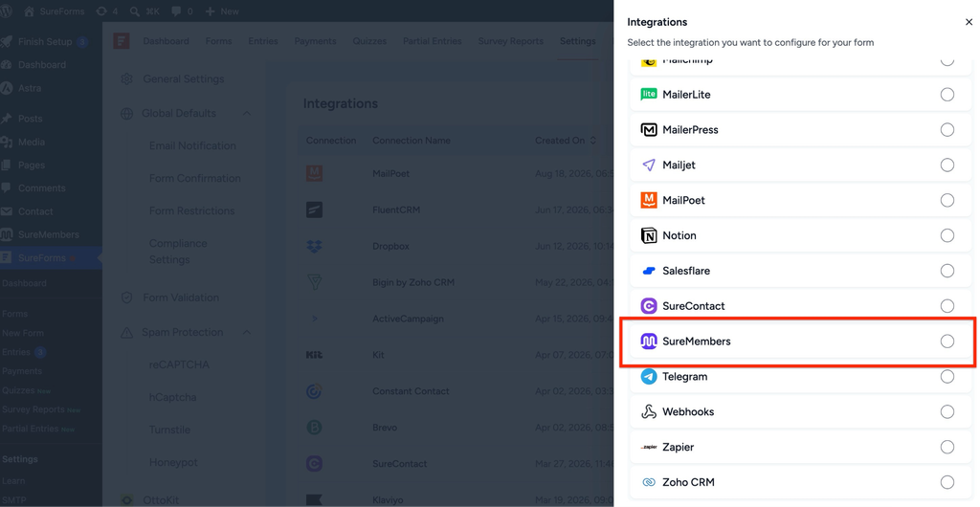Image resolution: width=980 pixels, height=507 pixels.
Task: Open the Payments tab in SureForms header
Action: (315, 41)
